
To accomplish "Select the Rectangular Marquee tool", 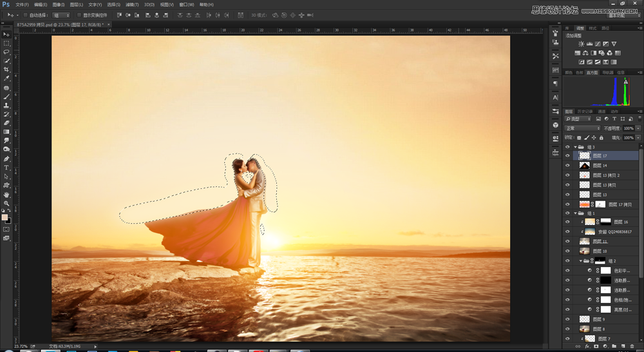I will click(6, 43).
